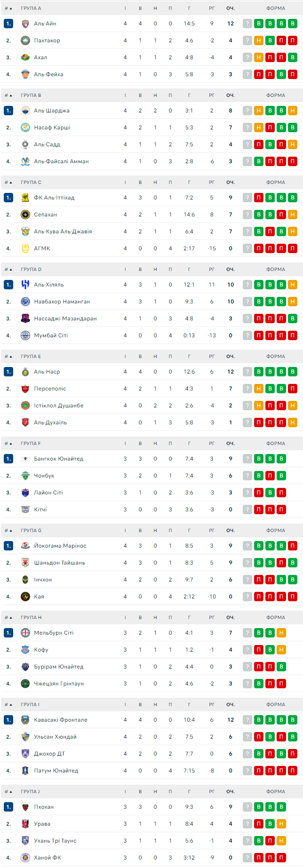Sort Група E by РГ column

(212, 357)
